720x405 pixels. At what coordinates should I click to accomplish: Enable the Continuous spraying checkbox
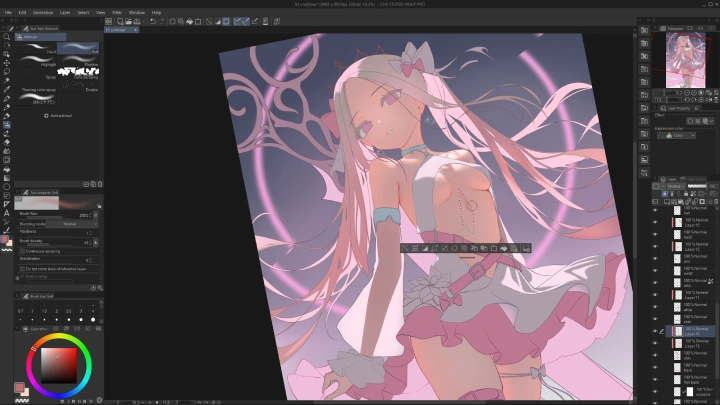(22, 251)
